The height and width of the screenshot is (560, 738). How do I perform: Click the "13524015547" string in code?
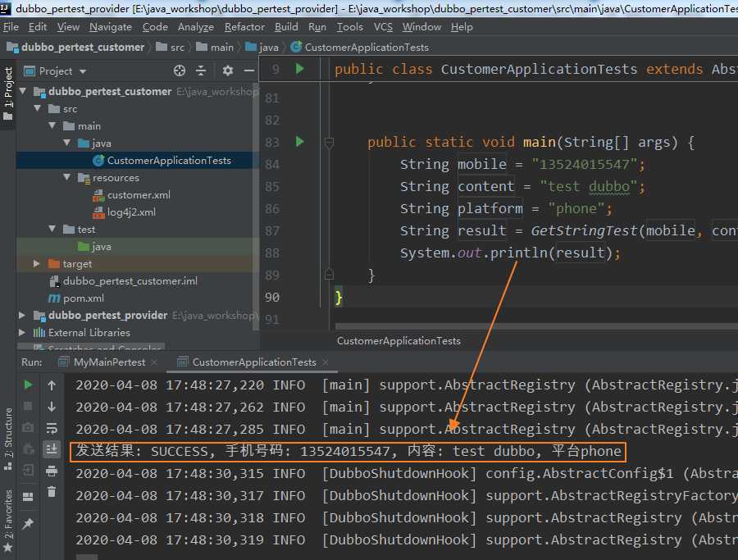point(584,164)
